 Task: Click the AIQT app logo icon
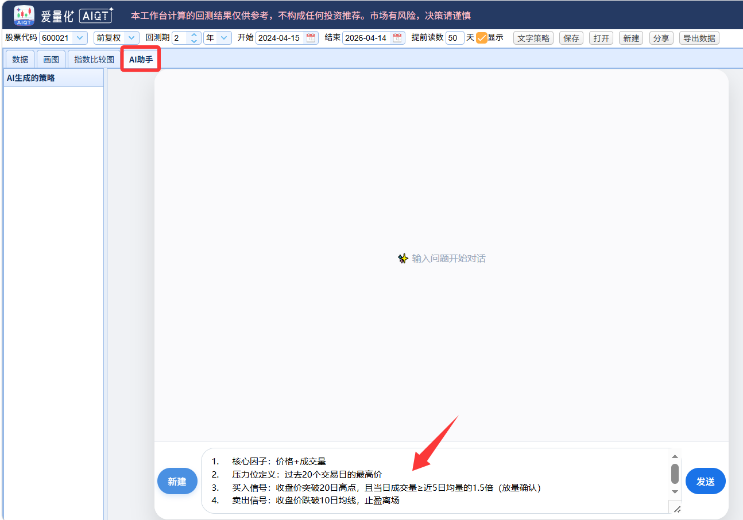pos(24,15)
